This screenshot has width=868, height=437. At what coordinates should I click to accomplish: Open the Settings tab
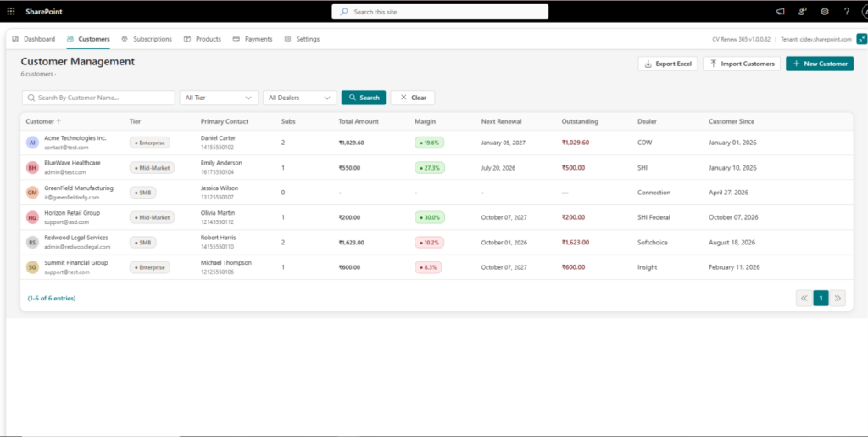point(302,39)
